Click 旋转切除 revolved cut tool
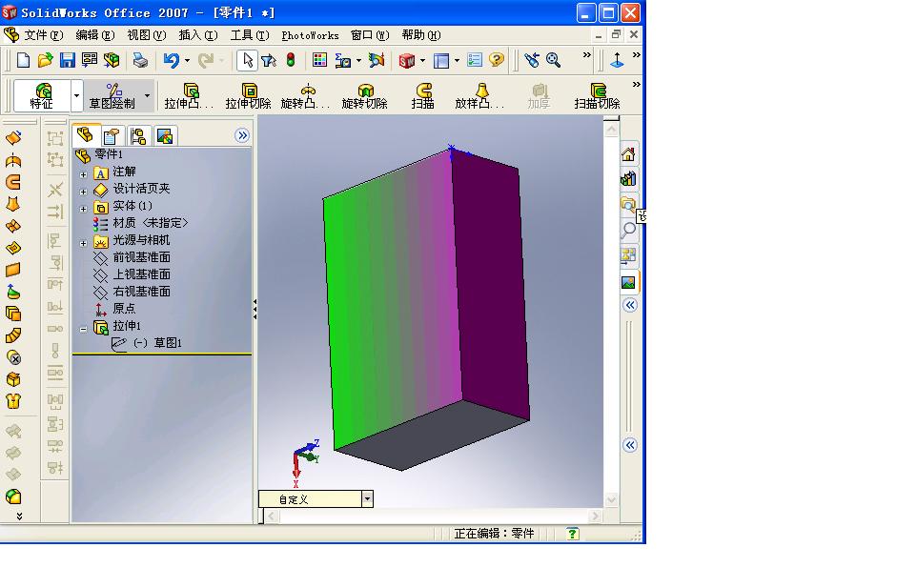This screenshot has width=917, height=588. coord(365,96)
